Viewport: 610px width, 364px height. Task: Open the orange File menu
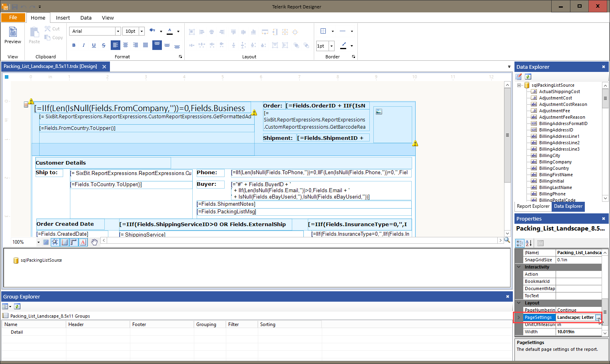point(13,18)
